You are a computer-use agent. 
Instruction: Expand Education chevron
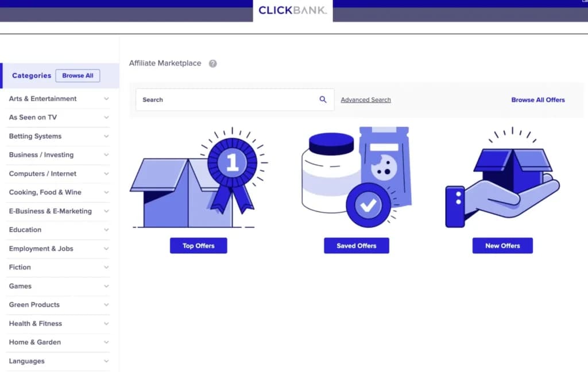(106, 230)
